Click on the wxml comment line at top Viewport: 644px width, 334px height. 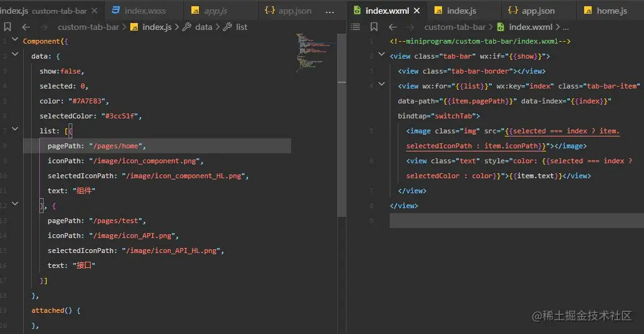480,42
